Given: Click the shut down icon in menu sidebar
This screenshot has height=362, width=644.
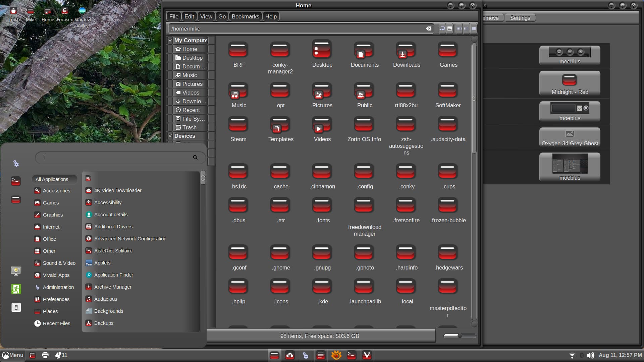Looking at the screenshot, I should pos(16,307).
